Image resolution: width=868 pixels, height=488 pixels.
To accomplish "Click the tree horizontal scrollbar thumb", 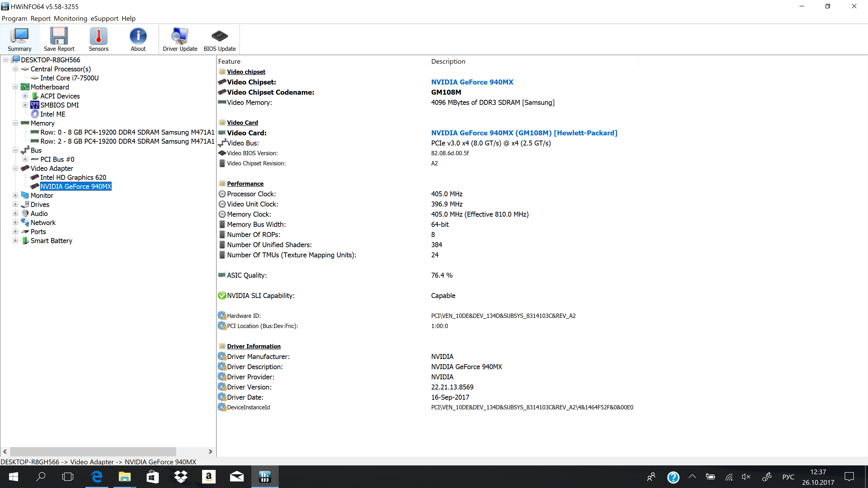I will click(93, 451).
